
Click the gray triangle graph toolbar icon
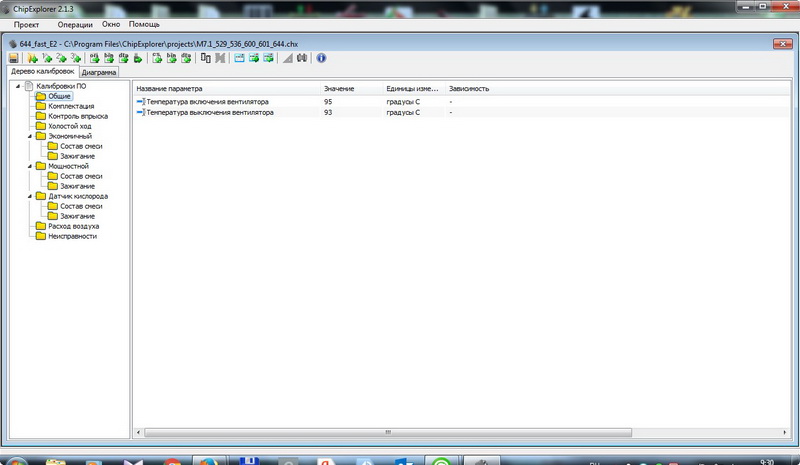287,58
